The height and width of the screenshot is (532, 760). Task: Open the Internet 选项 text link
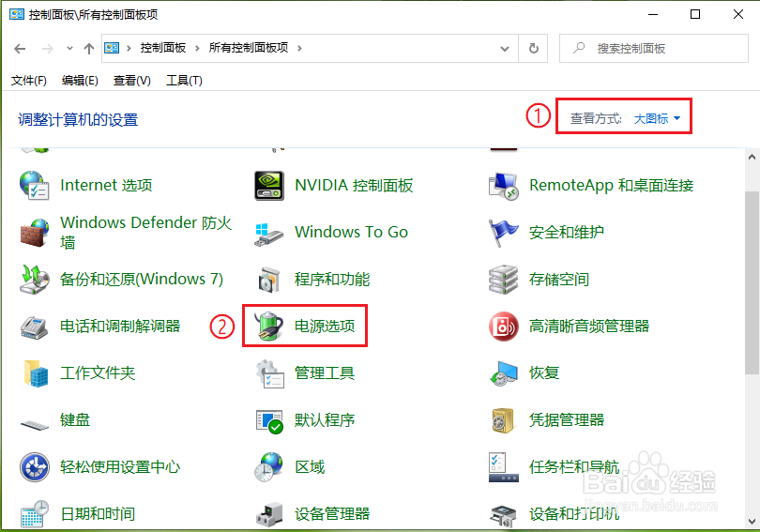tap(106, 185)
